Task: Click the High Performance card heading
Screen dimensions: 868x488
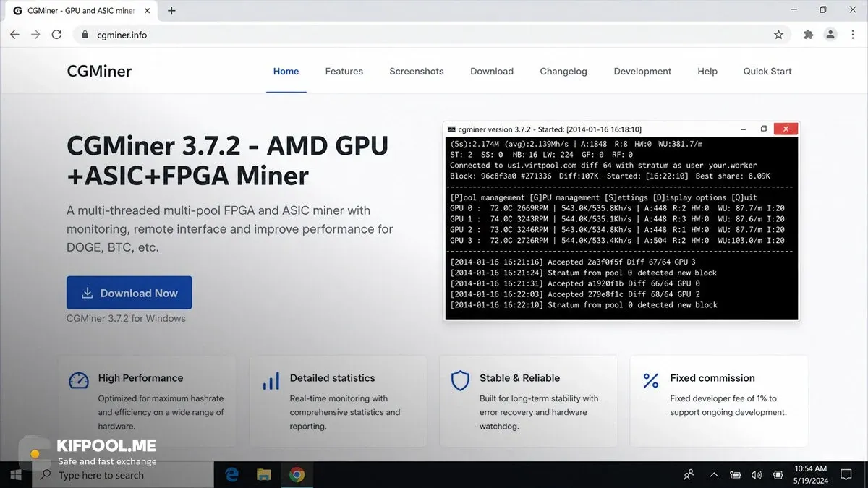Action: pyautogui.click(x=140, y=377)
